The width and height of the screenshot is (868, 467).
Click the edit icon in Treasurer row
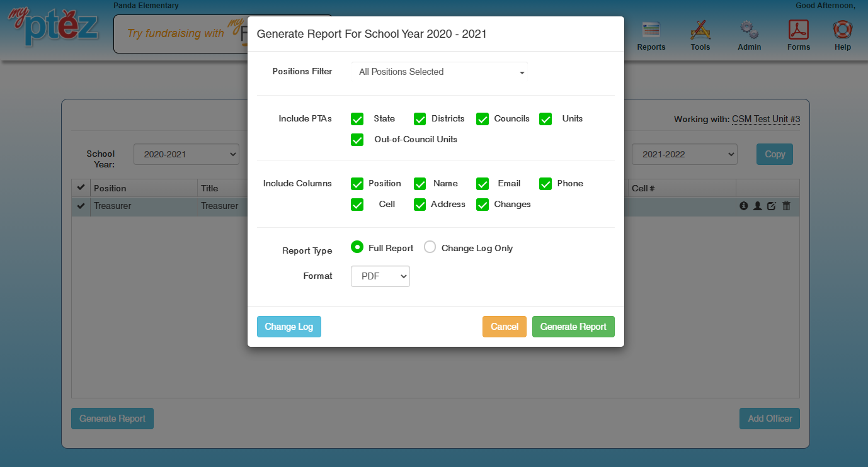point(772,206)
